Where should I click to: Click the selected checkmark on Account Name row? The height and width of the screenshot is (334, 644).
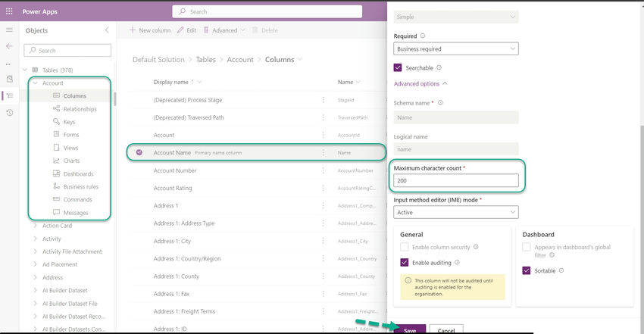pyautogui.click(x=139, y=152)
